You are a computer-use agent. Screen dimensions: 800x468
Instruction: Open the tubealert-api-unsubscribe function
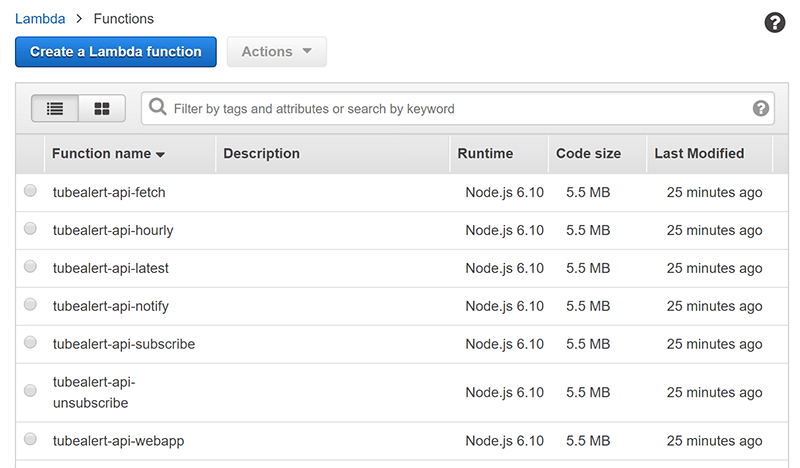click(94, 392)
